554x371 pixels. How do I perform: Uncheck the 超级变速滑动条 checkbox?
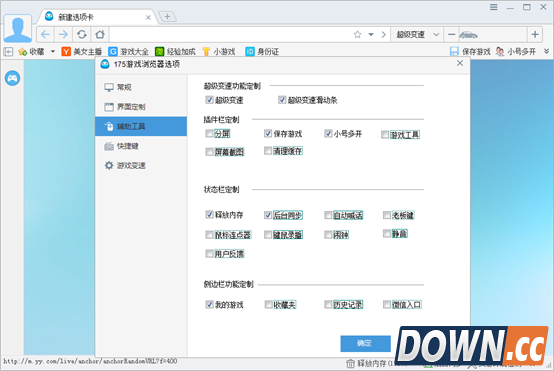(282, 100)
